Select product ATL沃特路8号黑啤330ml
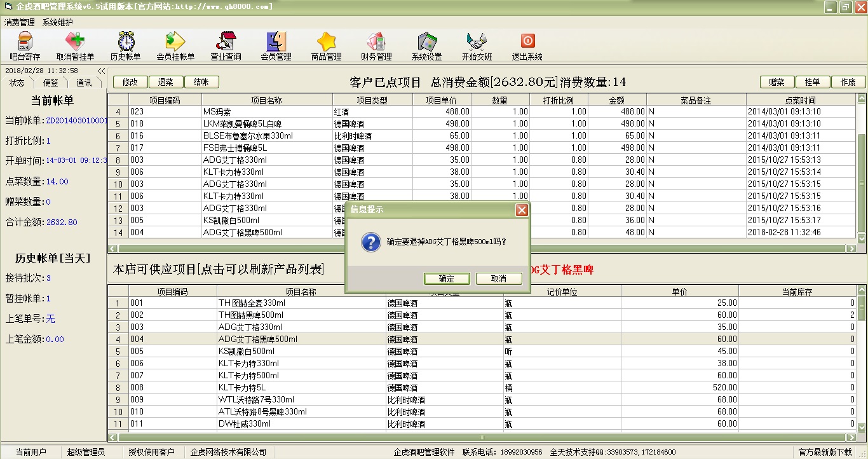 click(x=482, y=411)
